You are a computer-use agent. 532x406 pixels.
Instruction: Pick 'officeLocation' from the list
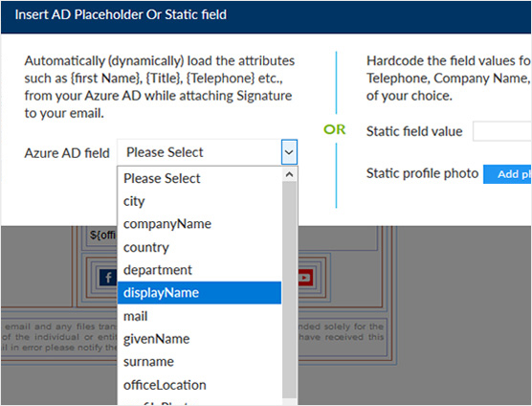point(199,385)
